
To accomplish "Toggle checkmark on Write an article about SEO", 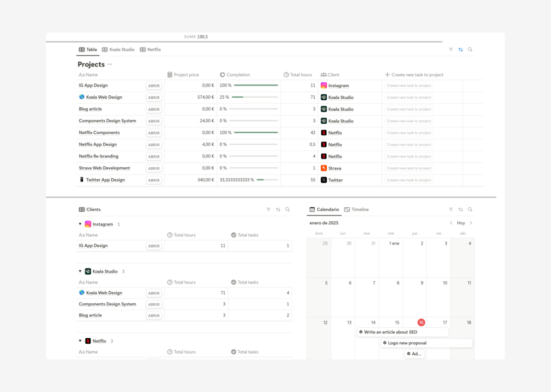I will pyautogui.click(x=361, y=332).
